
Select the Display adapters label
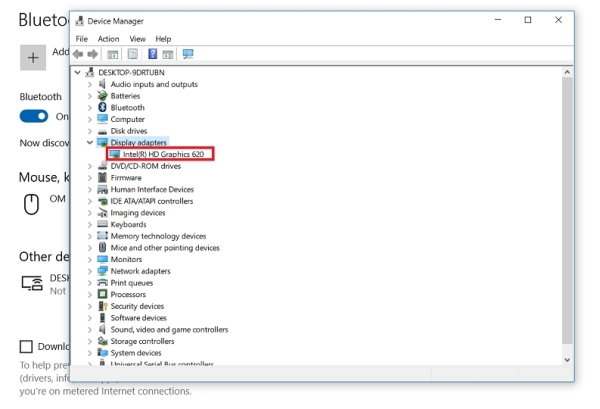coord(139,142)
